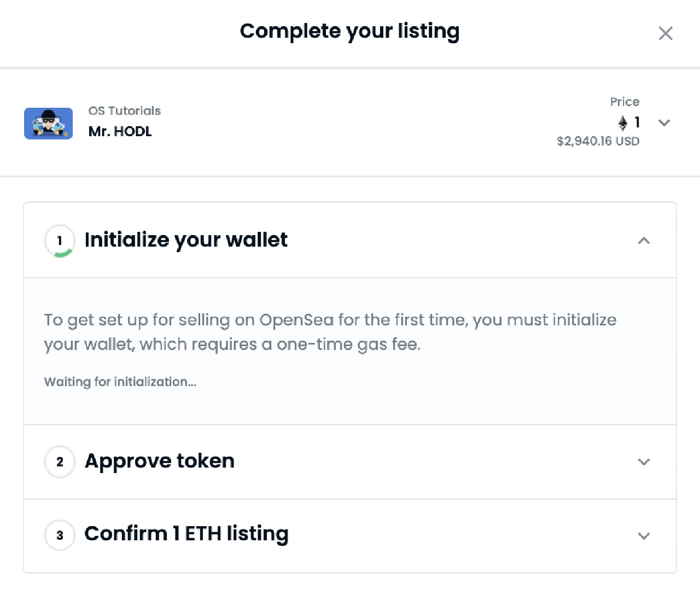The image size is (700, 595).
Task: Click the Ethereum currency icon beside the price
Action: (623, 123)
